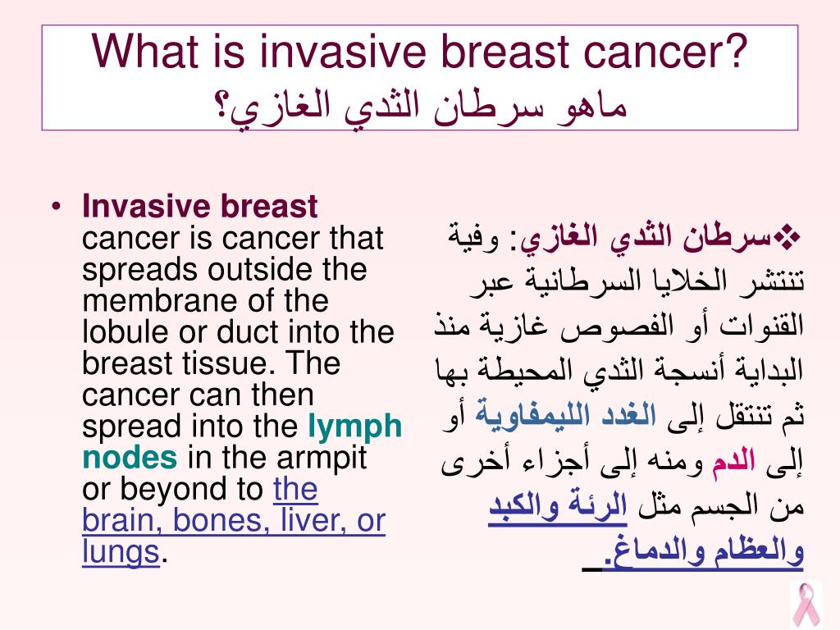Screen dimensions: 840x630
Task: Click the pink 'الدم' highlighted word
Action: [733, 461]
